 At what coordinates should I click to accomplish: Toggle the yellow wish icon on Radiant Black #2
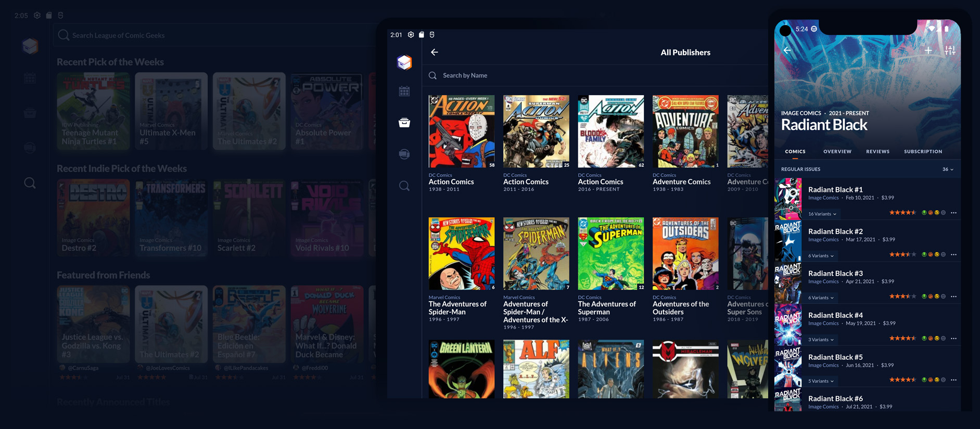(937, 255)
